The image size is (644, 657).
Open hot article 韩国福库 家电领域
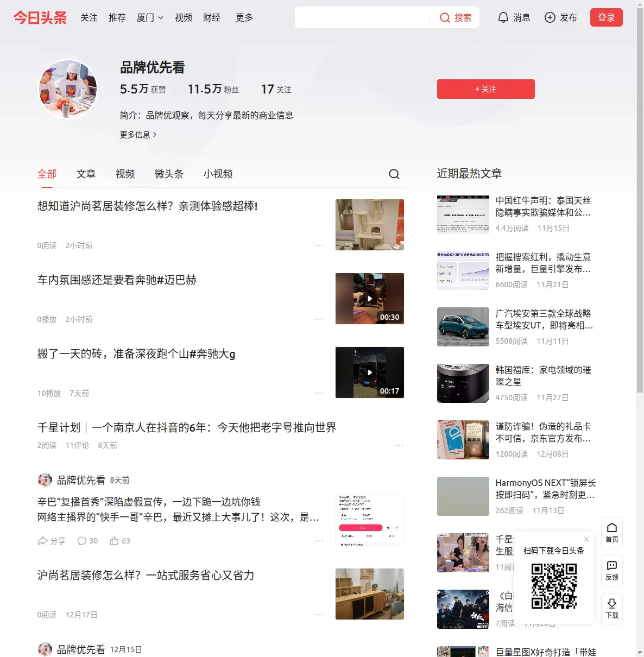(544, 376)
